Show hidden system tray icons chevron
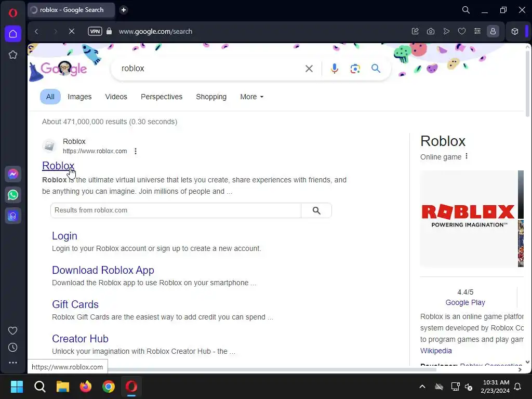532x399 pixels. pos(422,387)
